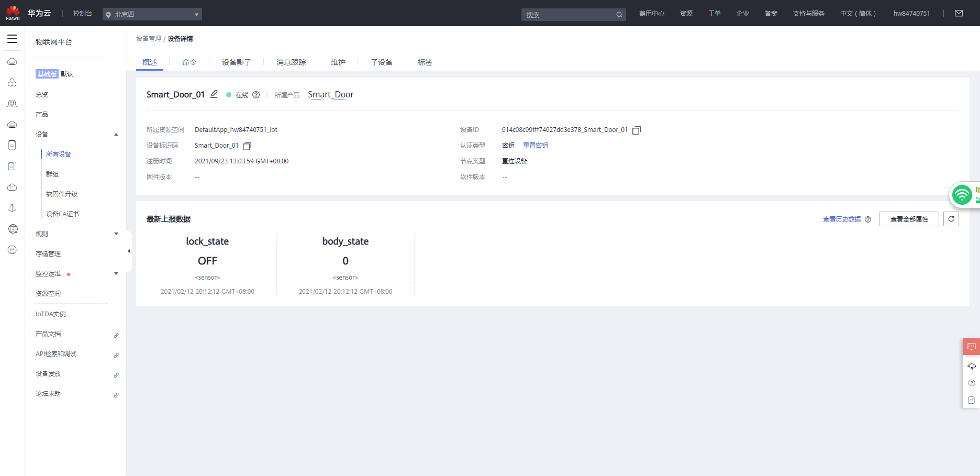Image resolution: width=980 pixels, height=476 pixels.
Task: Select 软固件升级 in the sidebar
Action: tap(62, 194)
